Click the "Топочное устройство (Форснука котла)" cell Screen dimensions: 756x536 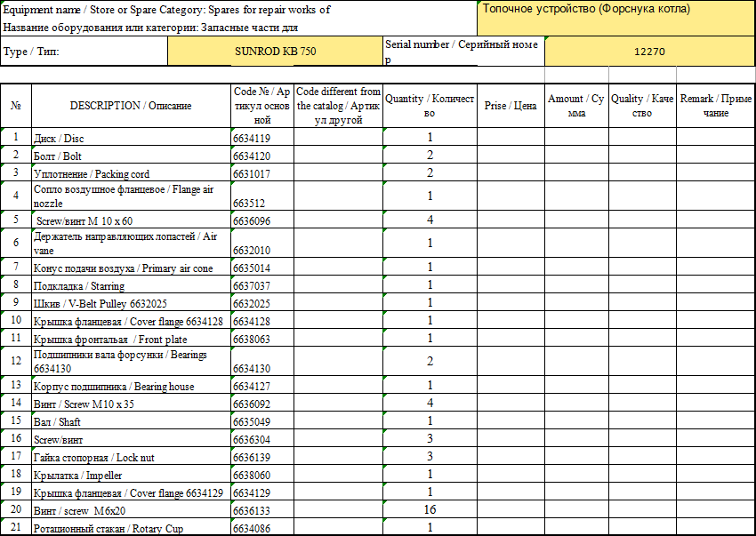[616, 18]
